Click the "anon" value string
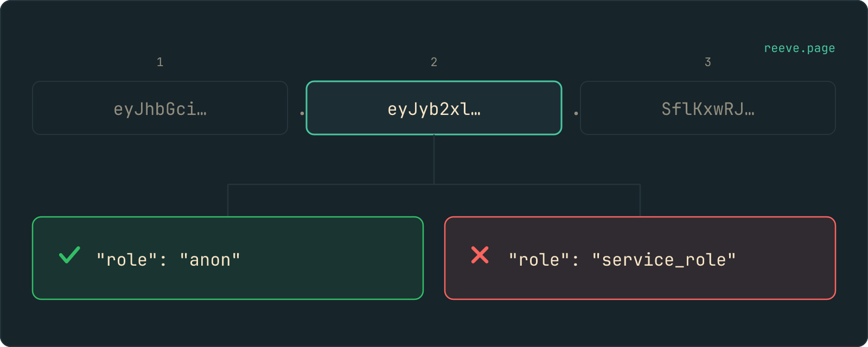 click(x=210, y=260)
